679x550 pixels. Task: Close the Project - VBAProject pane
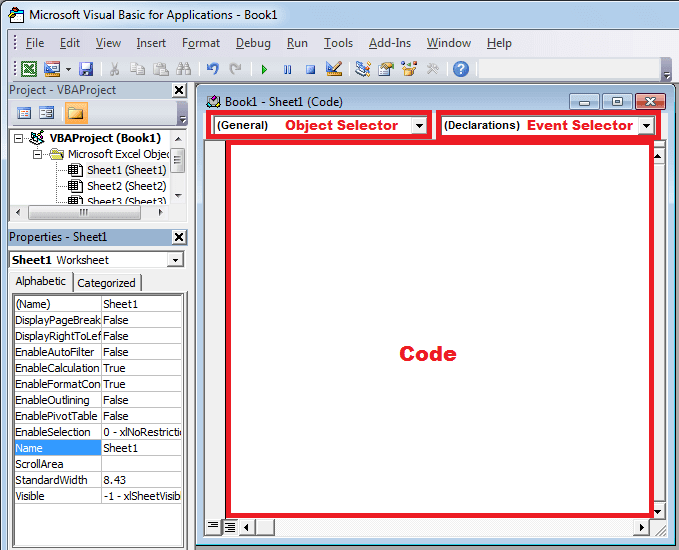tap(179, 90)
